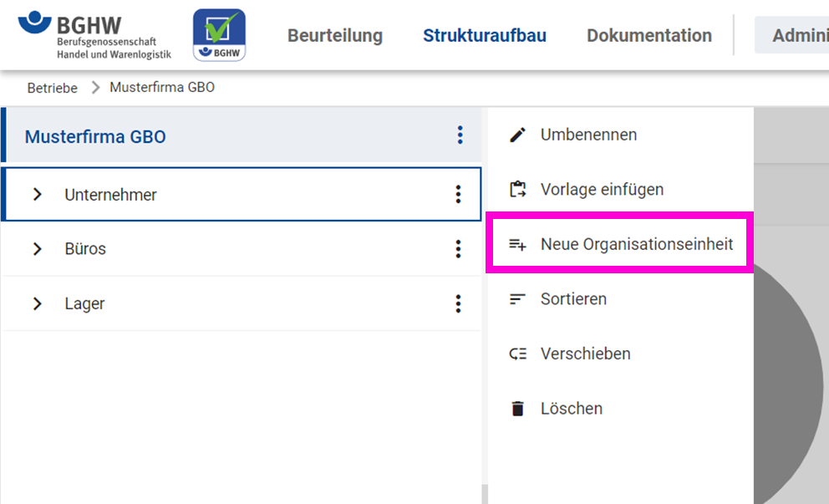
Task: Choose Neue Organisationseinheit from context menu
Action: point(636,244)
